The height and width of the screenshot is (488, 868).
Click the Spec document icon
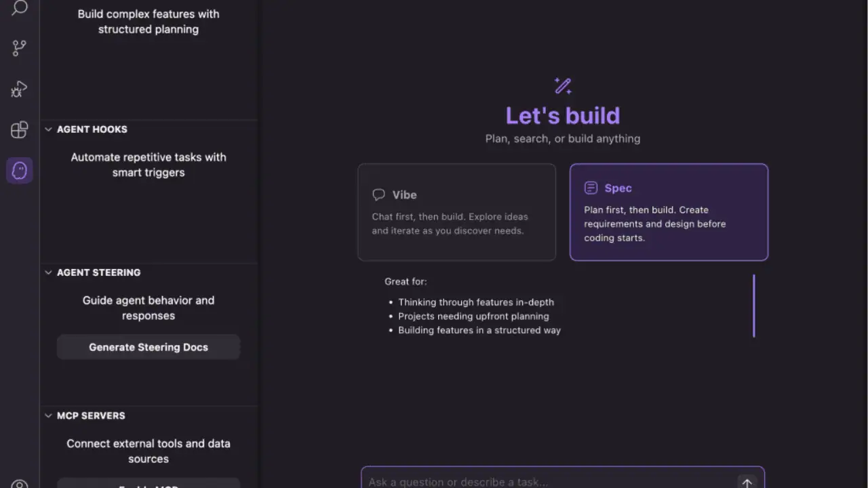(x=591, y=188)
